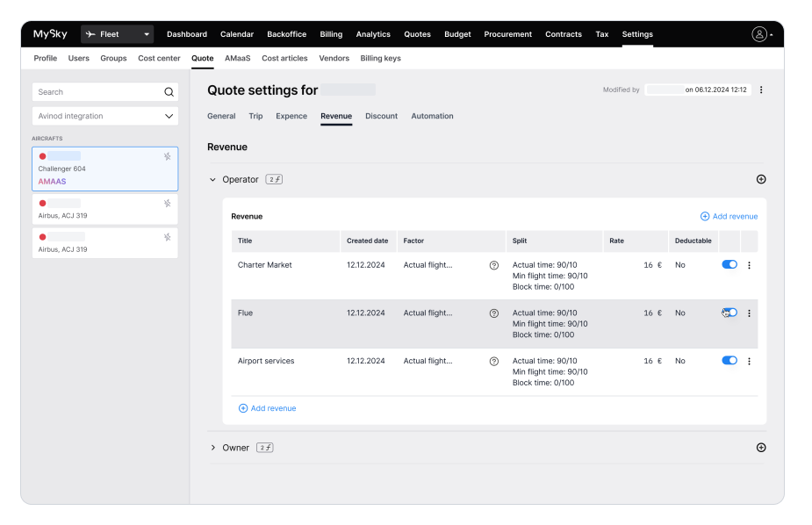
Task: Open the three-dot menu for Flue row
Action: point(749,313)
